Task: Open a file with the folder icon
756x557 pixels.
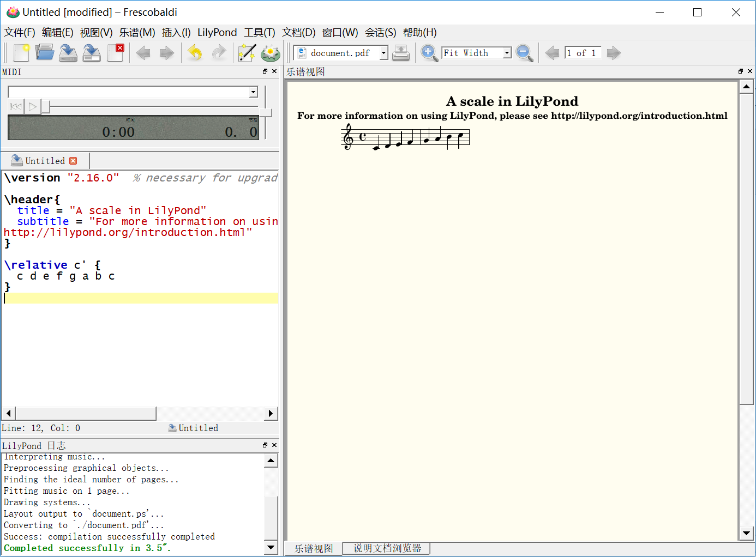Action: pyautogui.click(x=45, y=53)
